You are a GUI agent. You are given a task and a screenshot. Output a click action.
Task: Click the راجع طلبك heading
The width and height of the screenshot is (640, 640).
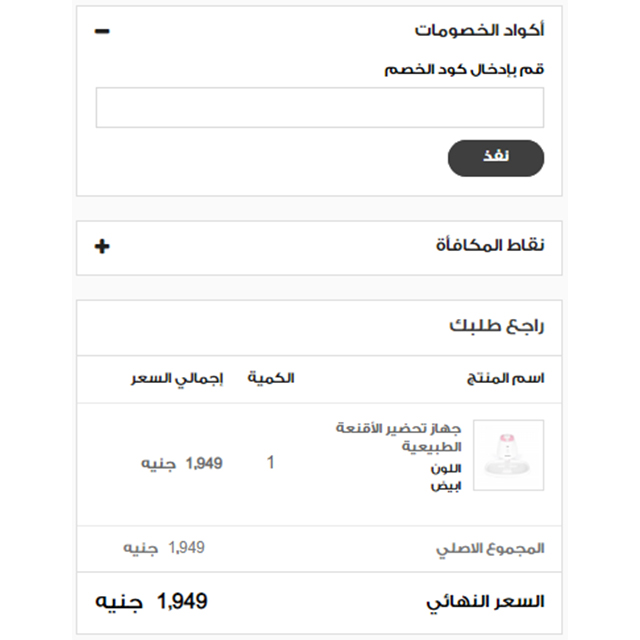(x=497, y=326)
